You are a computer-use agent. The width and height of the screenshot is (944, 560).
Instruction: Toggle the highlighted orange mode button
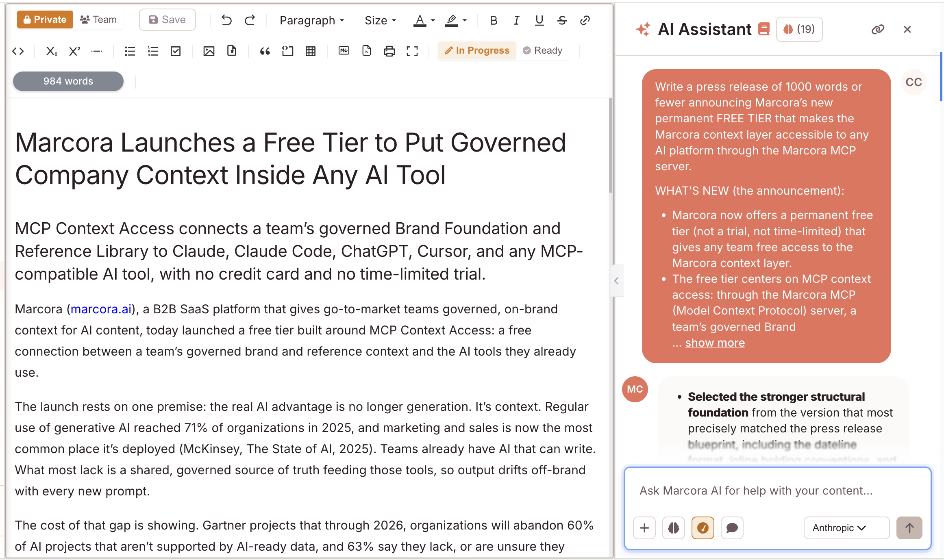click(x=703, y=527)
